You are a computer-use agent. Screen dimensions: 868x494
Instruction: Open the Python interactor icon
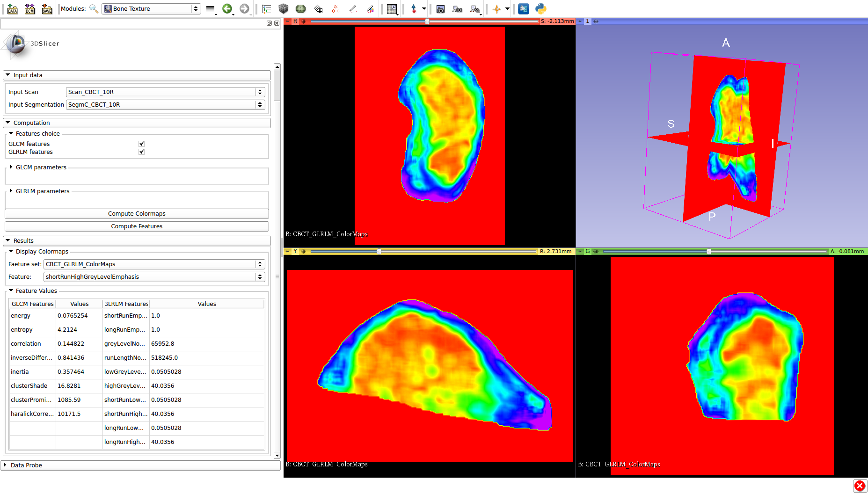click(x=541, y=9)
